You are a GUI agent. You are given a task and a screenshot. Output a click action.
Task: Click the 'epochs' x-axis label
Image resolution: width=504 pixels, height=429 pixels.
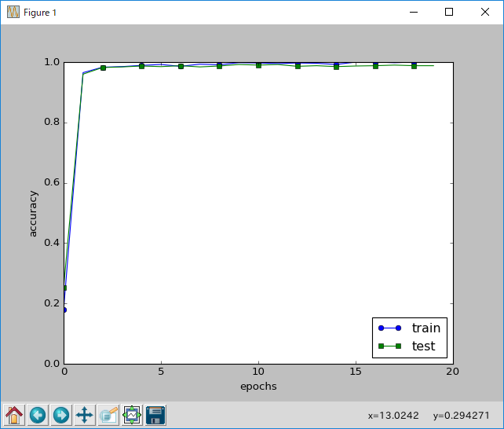coord(258,387)
